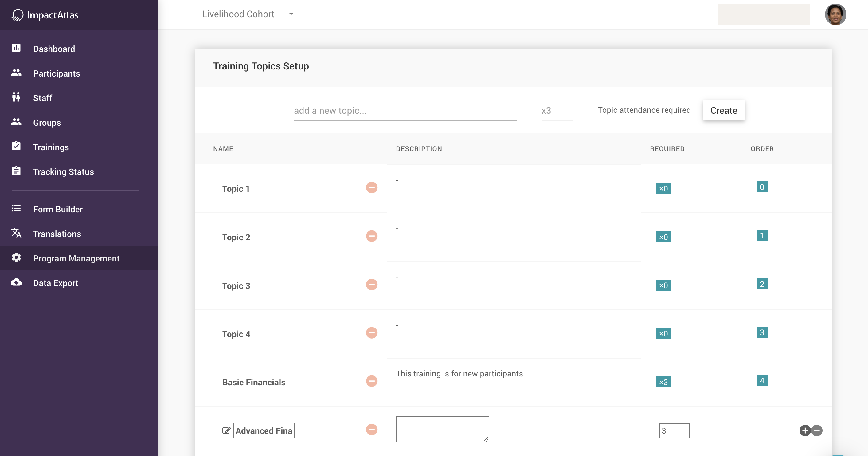Image resolution: width=868 pixels, height=456 pixels.
Task: Click the Topic 4 name to edit it
Action: pos(236,334)
